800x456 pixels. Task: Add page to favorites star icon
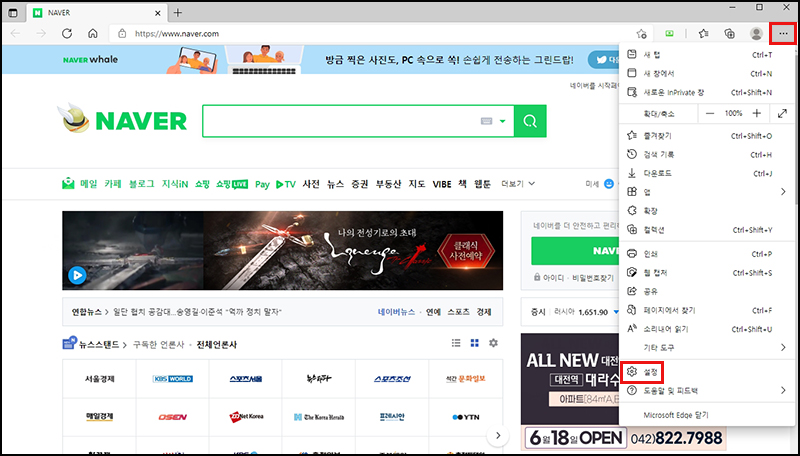click(641, 34)
